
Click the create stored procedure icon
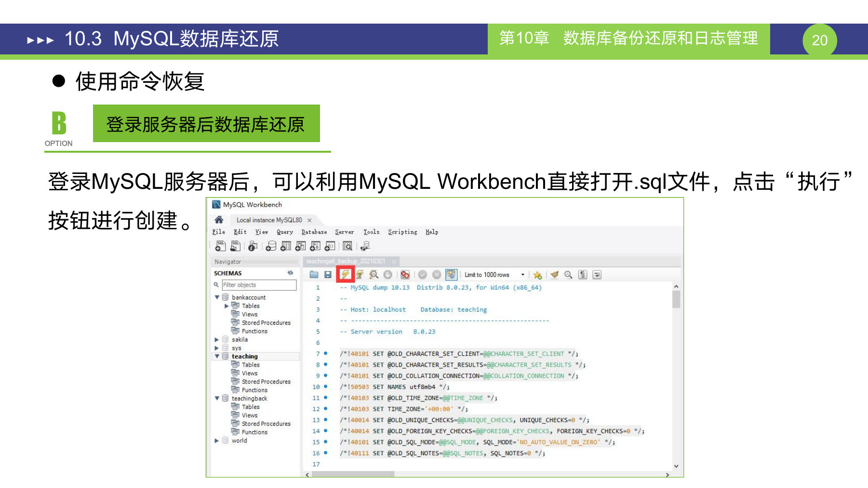point(315,246)
